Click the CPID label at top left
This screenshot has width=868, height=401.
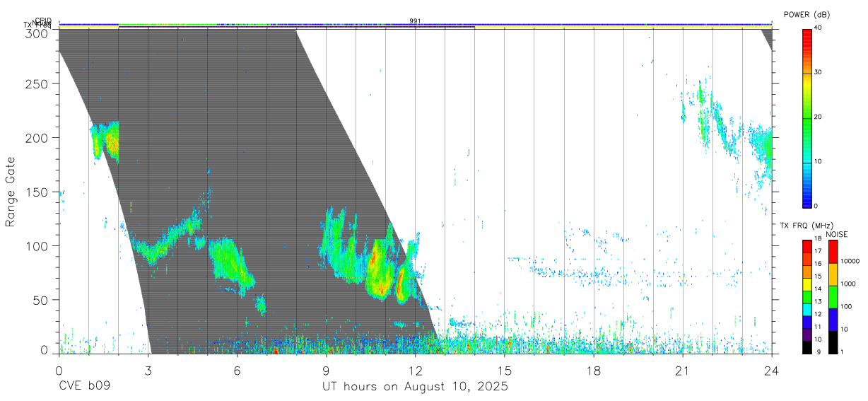click(x=43, y=21)
